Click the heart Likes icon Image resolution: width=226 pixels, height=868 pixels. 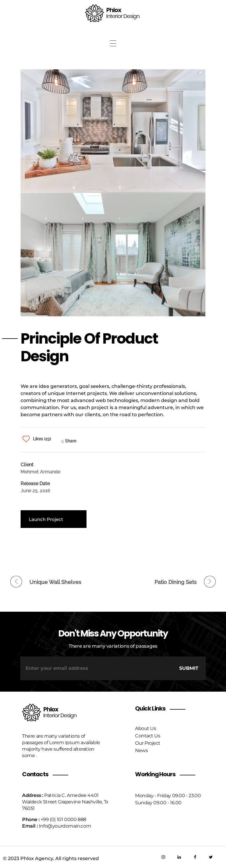(x=26, y=439)
